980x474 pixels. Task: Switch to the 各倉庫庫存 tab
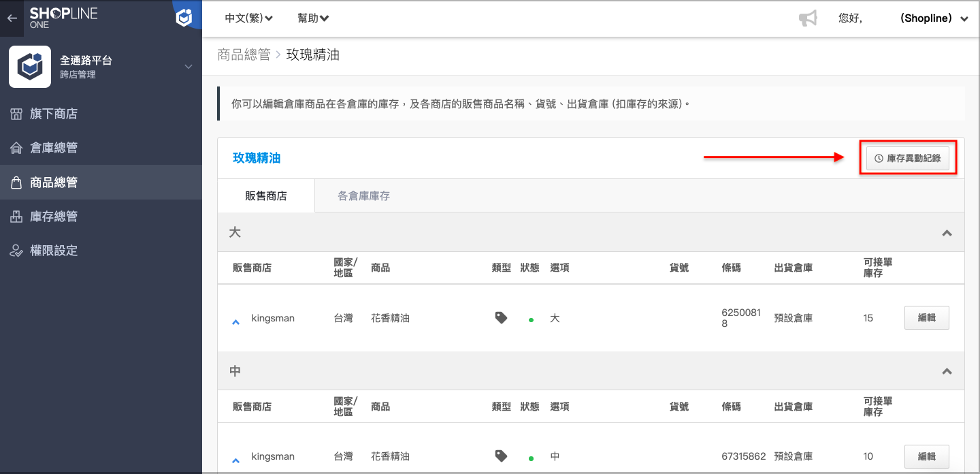click(364, 196)
